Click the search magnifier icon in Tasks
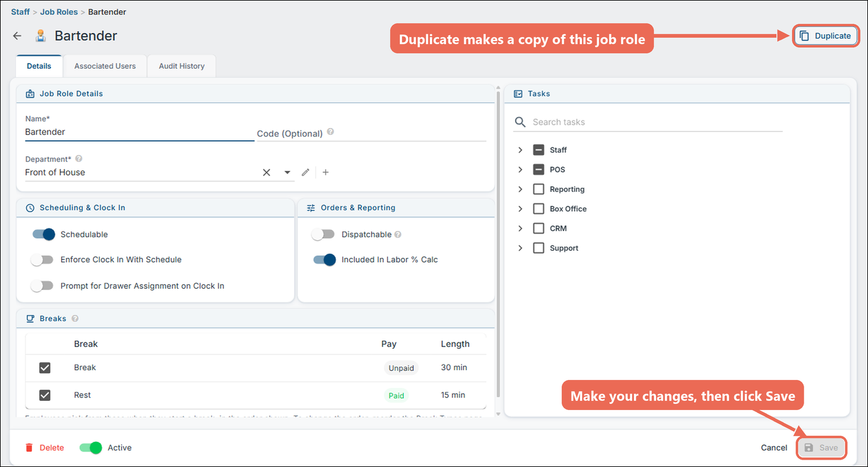The width and height of the screenshot is (868, 467). [520, 122]
